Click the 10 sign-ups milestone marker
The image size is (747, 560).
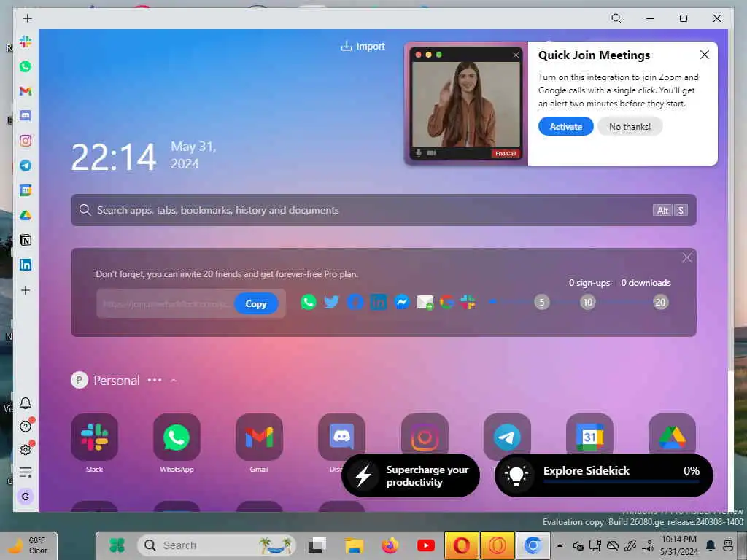point(588,302)
